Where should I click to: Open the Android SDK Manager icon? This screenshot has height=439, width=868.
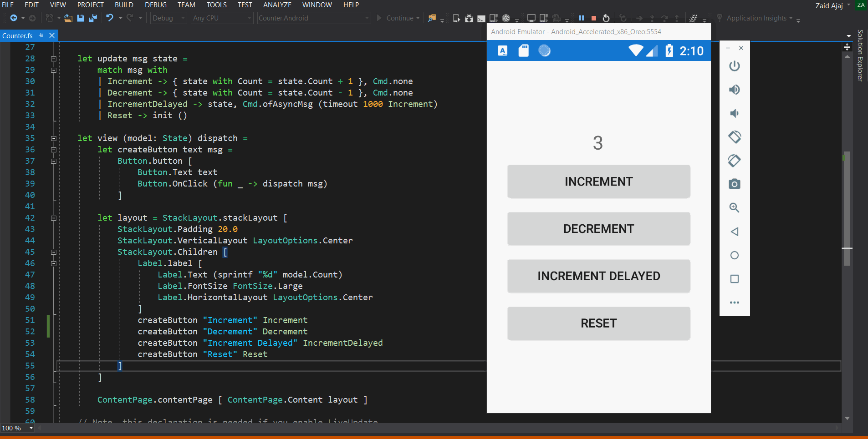click(469, 18)
